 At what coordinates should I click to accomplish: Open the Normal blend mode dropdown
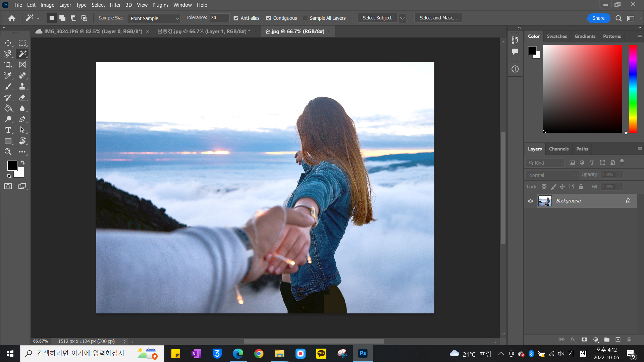click(x=552, y=175)
